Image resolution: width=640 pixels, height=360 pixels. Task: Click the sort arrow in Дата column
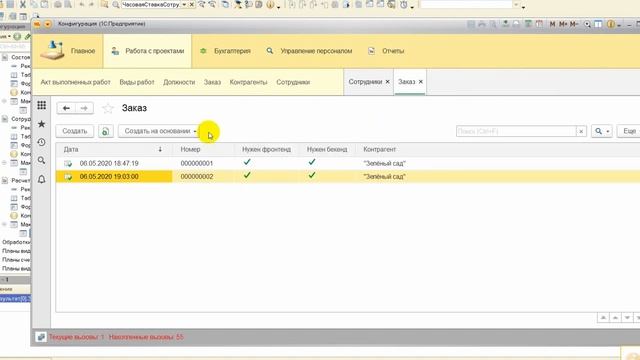tap(160, 150)
